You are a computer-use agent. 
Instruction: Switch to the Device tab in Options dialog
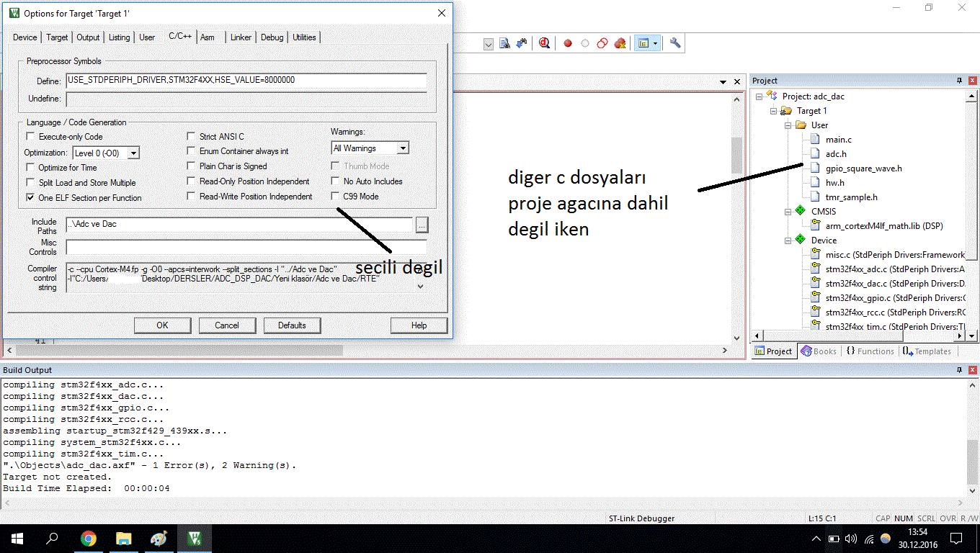(25, 37)
